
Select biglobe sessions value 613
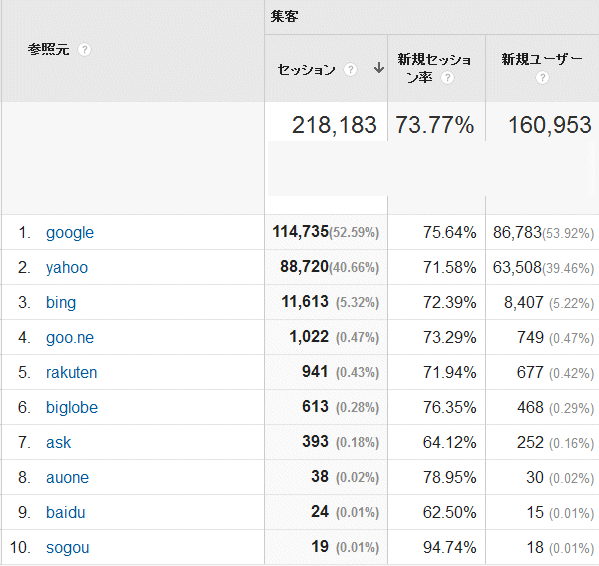315,407
